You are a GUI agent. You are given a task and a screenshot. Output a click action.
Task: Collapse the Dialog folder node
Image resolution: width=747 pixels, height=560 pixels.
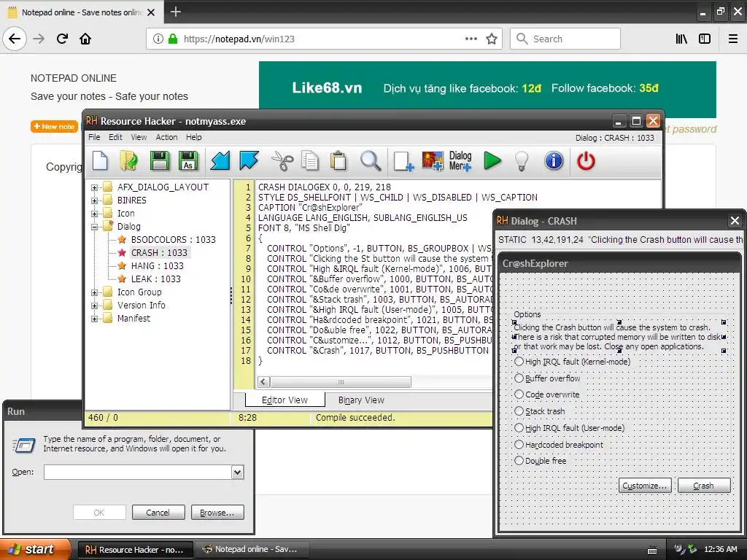(94, 227)
